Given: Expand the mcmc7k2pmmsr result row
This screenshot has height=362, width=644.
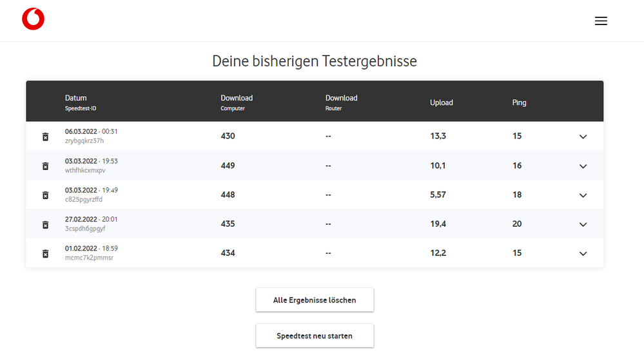Looking at the screenshot, I should click(583, 254).
